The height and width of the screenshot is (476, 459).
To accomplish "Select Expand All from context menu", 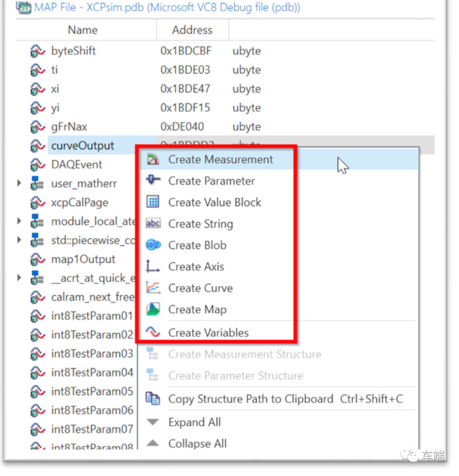I will coord(194,422).
